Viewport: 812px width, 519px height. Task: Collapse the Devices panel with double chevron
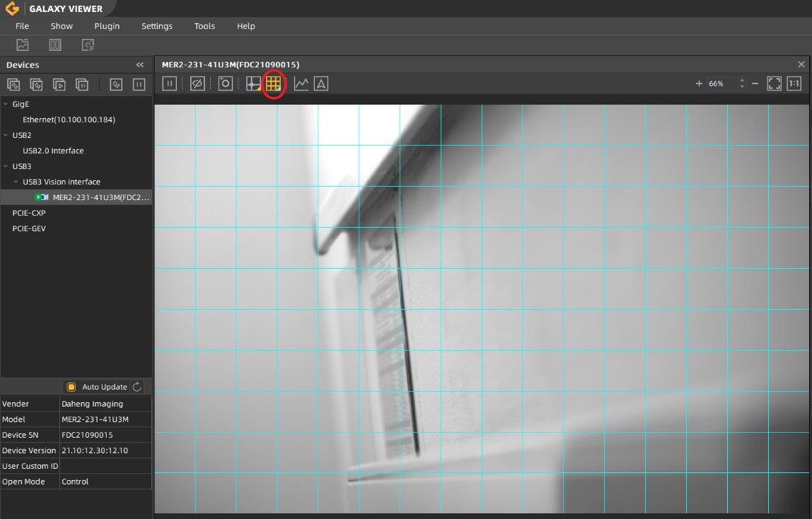click(140, 65)
